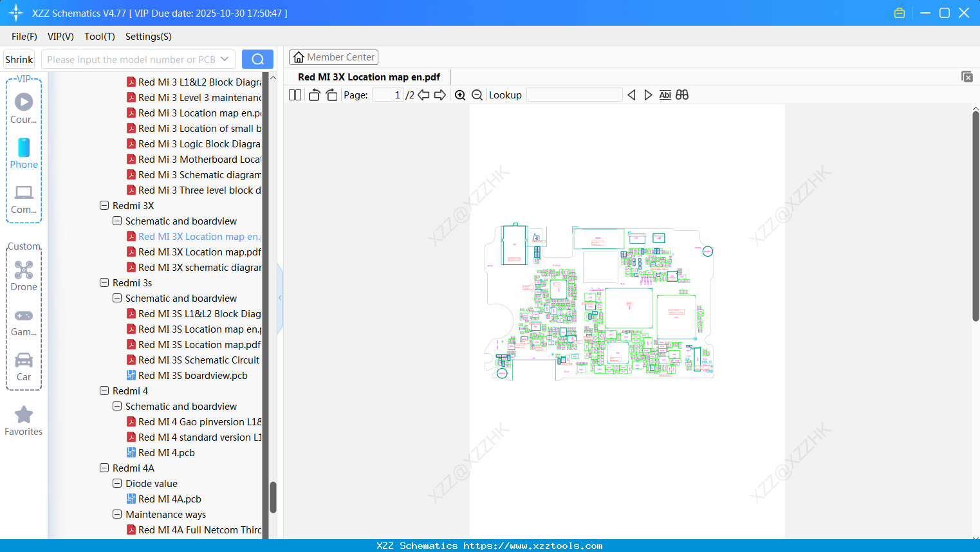Collapse the Redmi 4A Diode value group
The width and height of the screenshot is (980, 552).
click(x=117, y=483)
